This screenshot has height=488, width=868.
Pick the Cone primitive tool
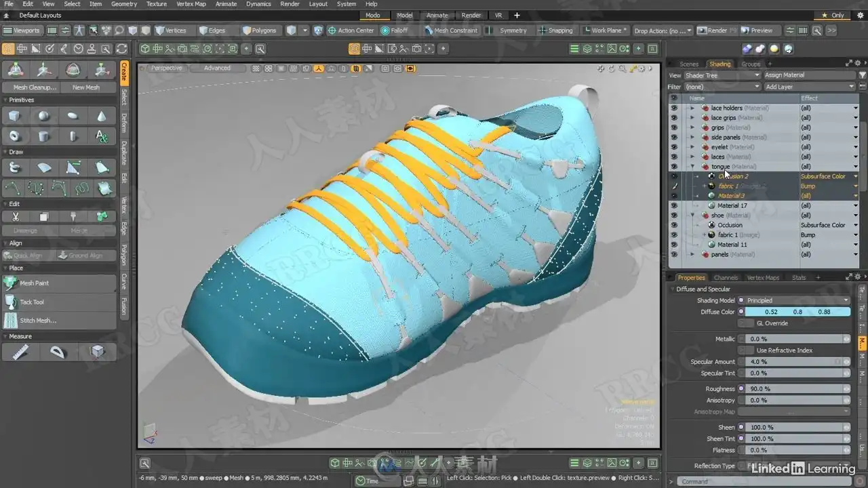pyautogui.click(x=102, y=117)
